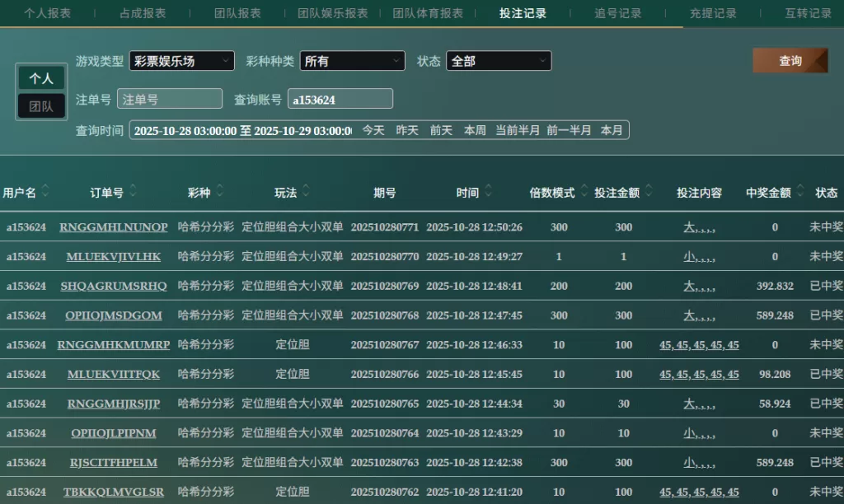Image resolution: width=844 pixels, height=504 pixels.
Task: Switch to 团队 view toggle
Action: coord(41,106)
